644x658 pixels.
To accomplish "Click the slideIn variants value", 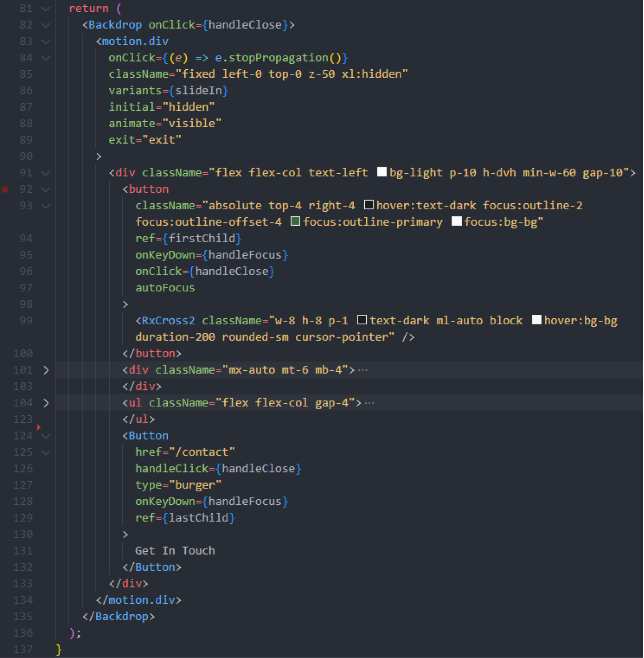I will pos(198,91).
